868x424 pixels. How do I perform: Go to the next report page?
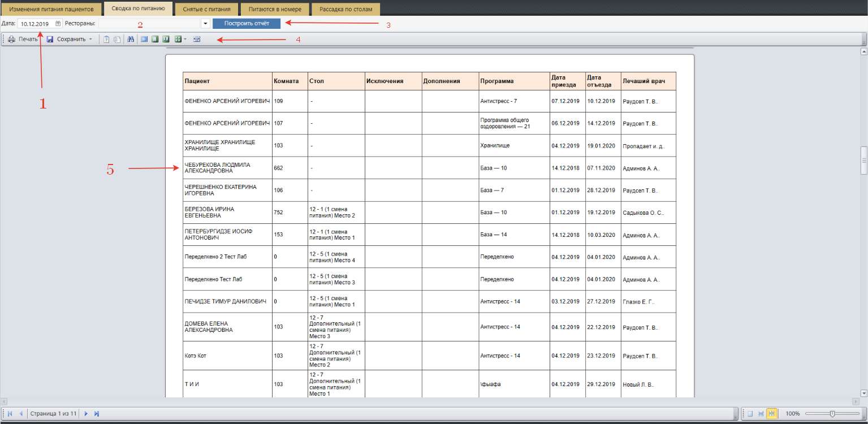[86, 414]
